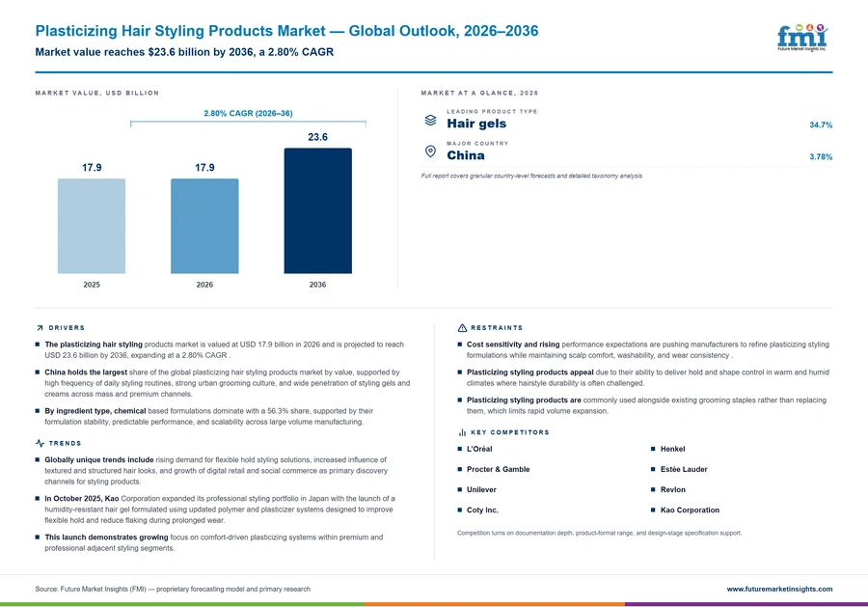This screenshot has height=607, width=868.
Task: Click the Procter & Gamble competitor entry
Action: 499,469
